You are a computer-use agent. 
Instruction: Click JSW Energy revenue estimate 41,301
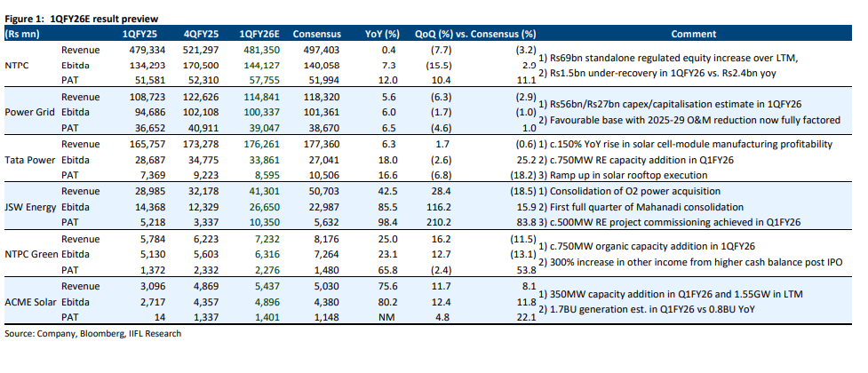[x=265, y=191]
